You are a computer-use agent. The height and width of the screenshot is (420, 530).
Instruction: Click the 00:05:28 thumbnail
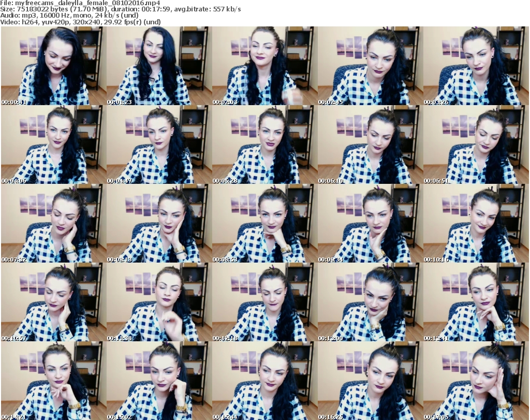(x=263, y=144)
